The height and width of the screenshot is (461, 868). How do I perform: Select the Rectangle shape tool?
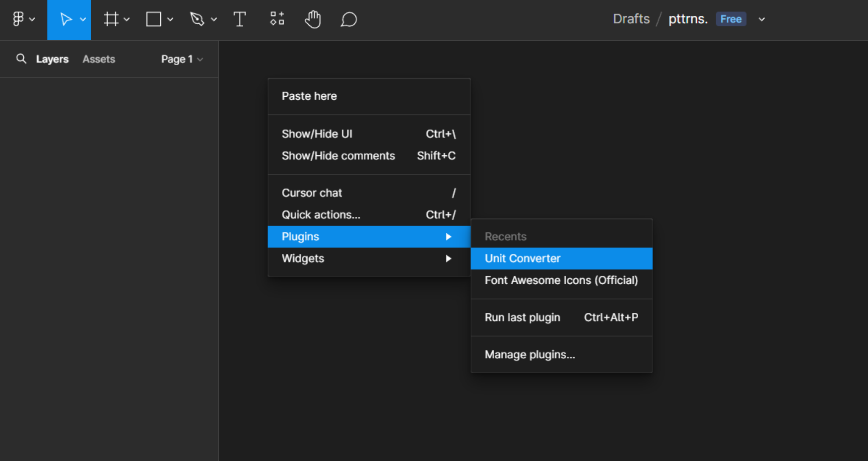point(153,19)
